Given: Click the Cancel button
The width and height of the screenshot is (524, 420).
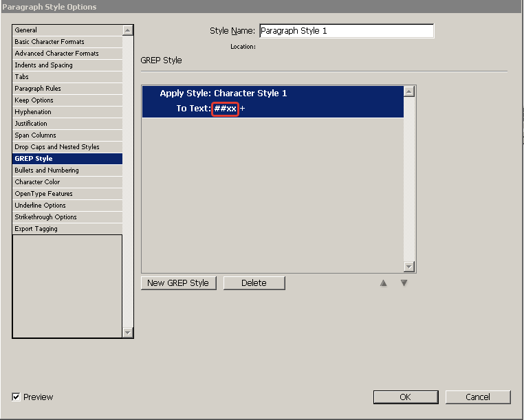Looking at the screenshot, I should (478, 397).
